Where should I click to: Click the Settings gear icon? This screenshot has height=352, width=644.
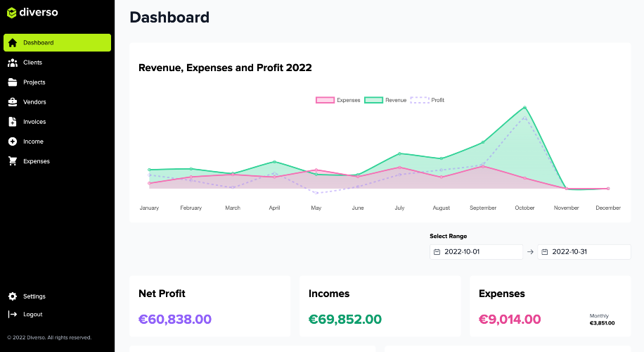[13, 296]
